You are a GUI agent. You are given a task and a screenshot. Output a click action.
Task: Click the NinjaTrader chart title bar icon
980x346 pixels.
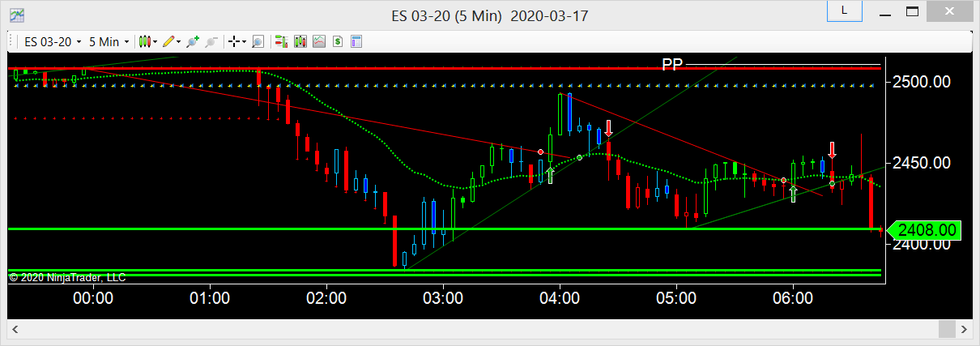coord(16,15)
